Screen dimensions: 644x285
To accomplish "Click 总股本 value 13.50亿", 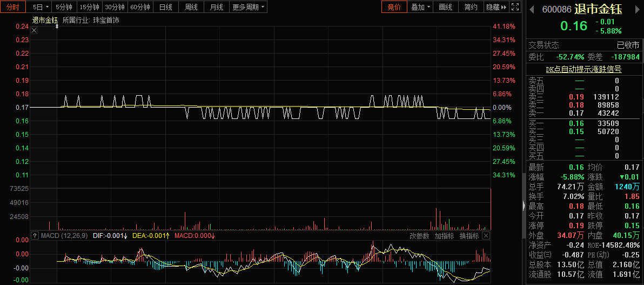I will [x=571, y=265].
